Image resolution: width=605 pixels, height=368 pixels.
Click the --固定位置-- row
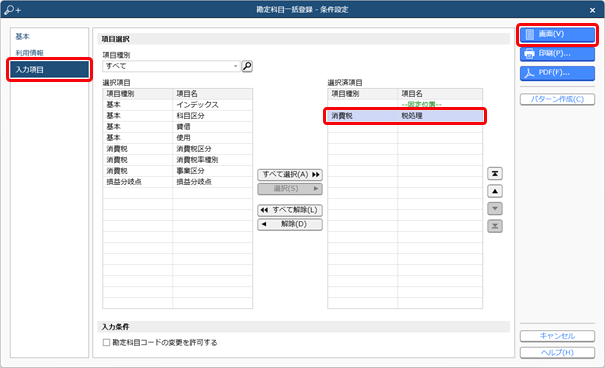(405, 105)
